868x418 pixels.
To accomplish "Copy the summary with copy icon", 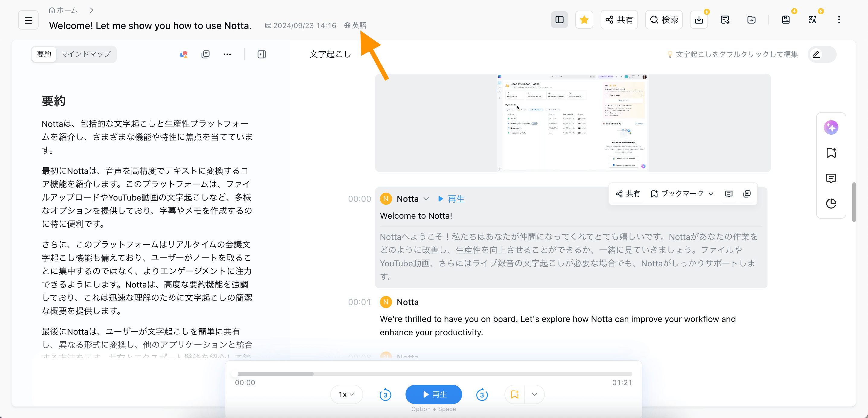I will (x=206, y=54).
